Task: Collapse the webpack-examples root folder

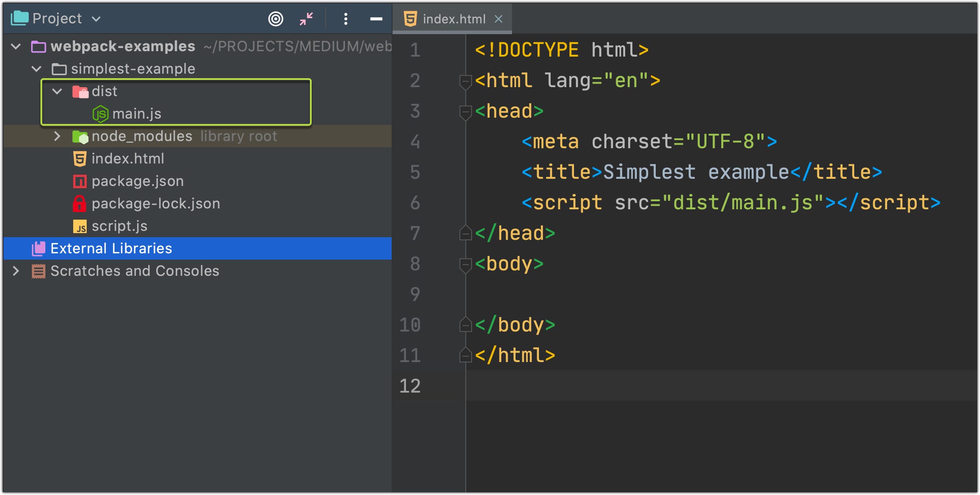Action: click(x=16, y=46)
